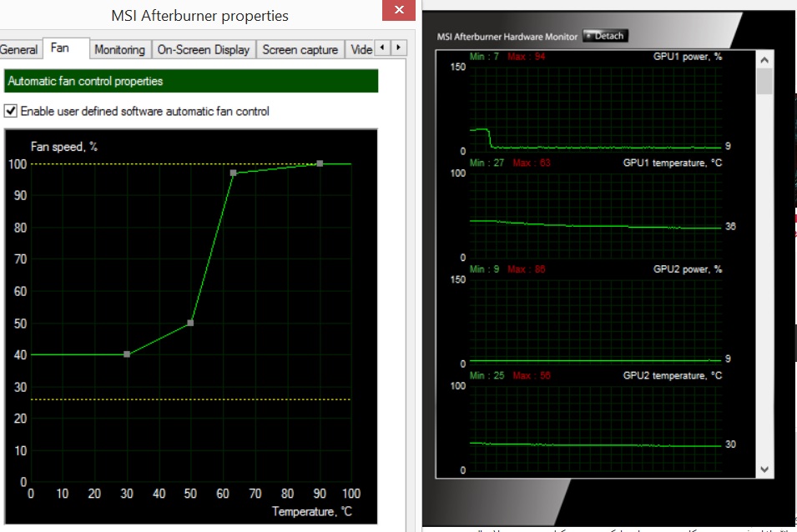Click the GPU1 temperature current value 36

730,227
